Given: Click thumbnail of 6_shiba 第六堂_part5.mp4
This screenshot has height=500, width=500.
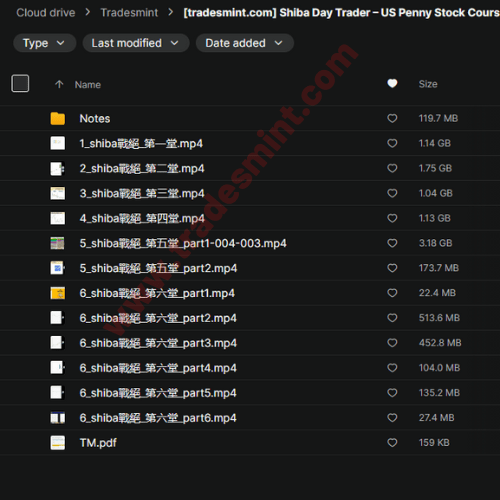Looking at the screenshot, I should (58, 393).
